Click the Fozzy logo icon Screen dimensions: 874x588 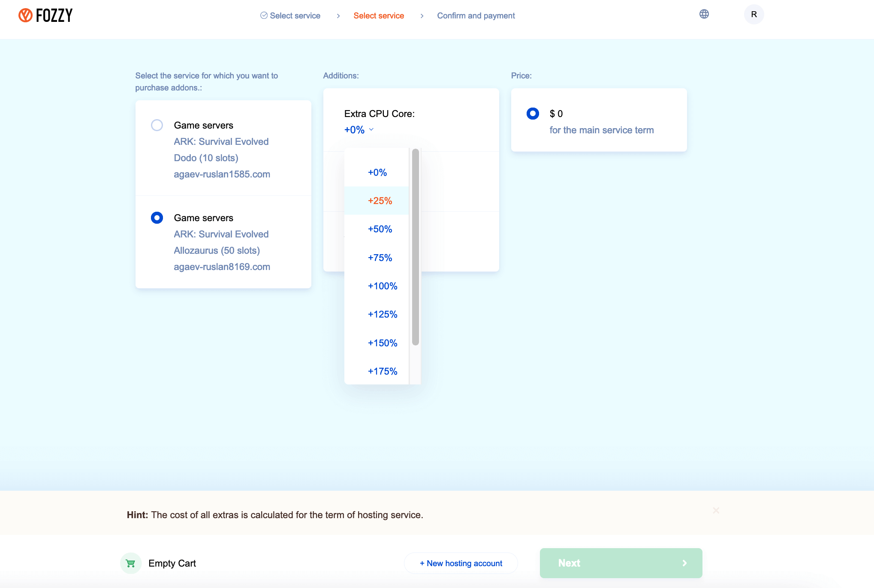coord(26,15)
